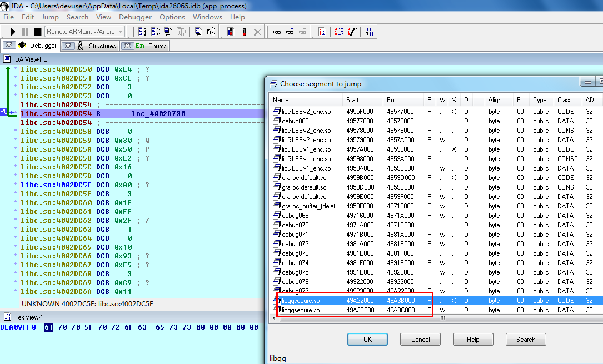Click the stack trace icon
This screenshot has height=364, width=603.
coord(370,32)
